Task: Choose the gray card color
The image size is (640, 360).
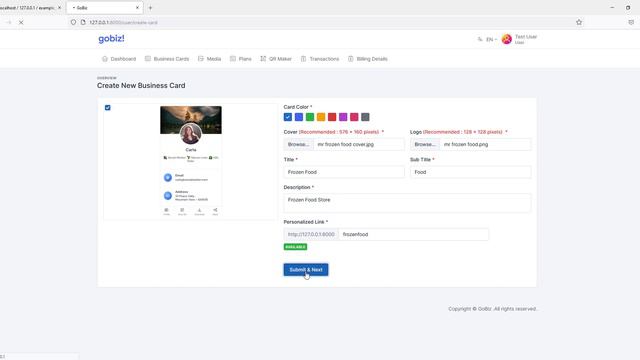Action: (x=365, y=117)
